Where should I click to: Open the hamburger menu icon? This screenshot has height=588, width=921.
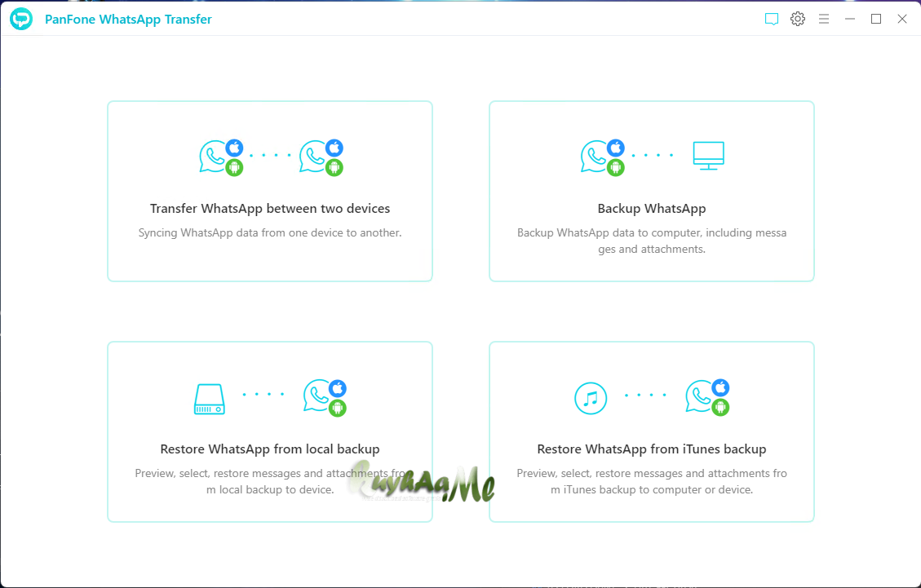[x=823, y=19]
